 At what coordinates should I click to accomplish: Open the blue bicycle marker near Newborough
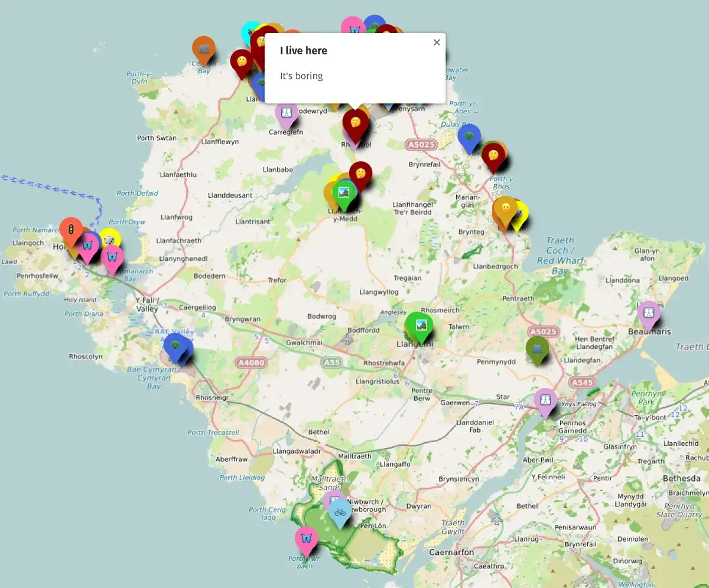[340, 511]
